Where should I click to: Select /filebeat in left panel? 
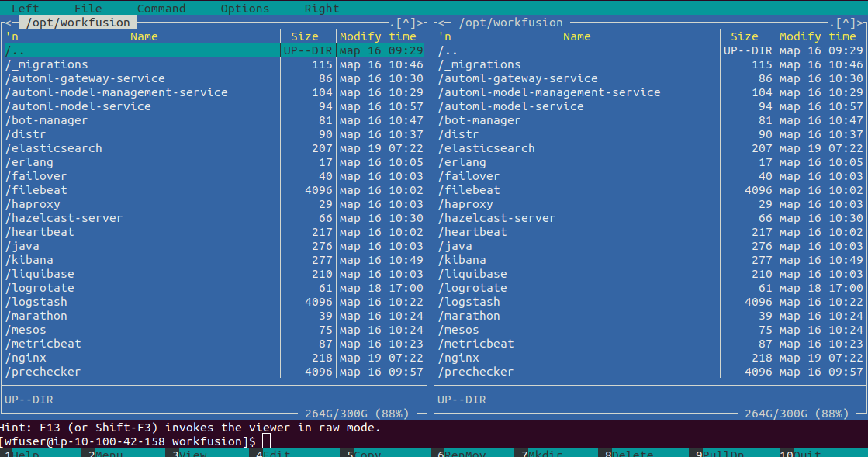[x=214, y=190]
